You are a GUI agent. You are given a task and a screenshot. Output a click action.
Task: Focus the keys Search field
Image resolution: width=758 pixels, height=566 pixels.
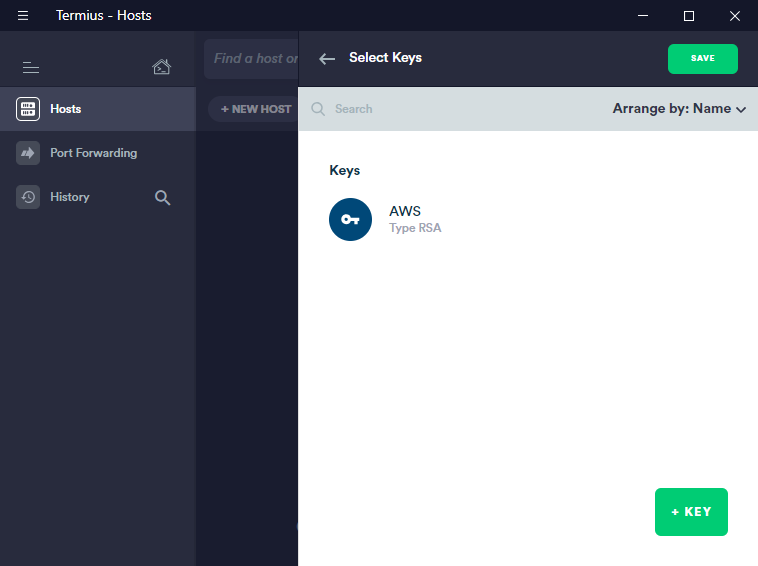coord(454,109)
